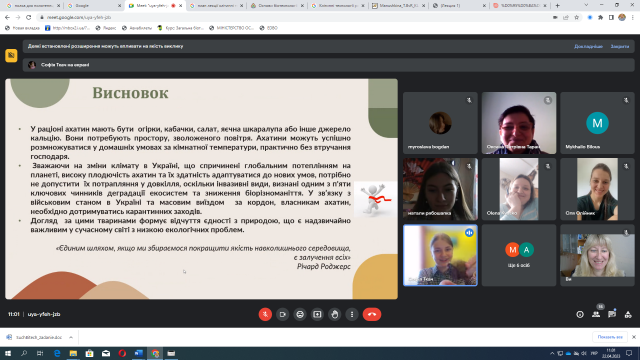This screenshot has height=360, width=640.
Task: Select myroslava bogdan participant tile
Action: [x=440, y=123]
